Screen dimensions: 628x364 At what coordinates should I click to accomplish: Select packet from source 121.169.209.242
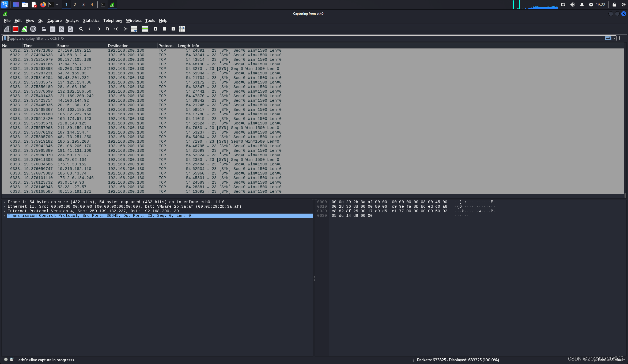[x=313, y=96]
